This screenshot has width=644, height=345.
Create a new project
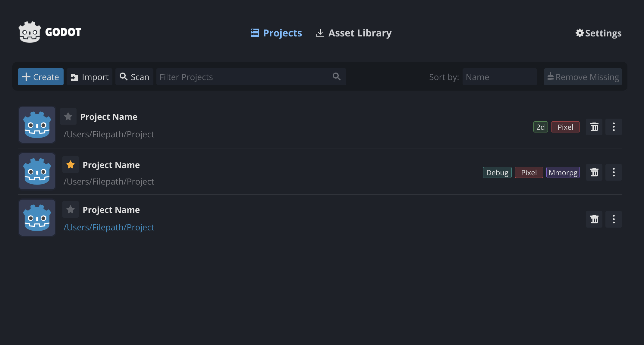point(41,77)
